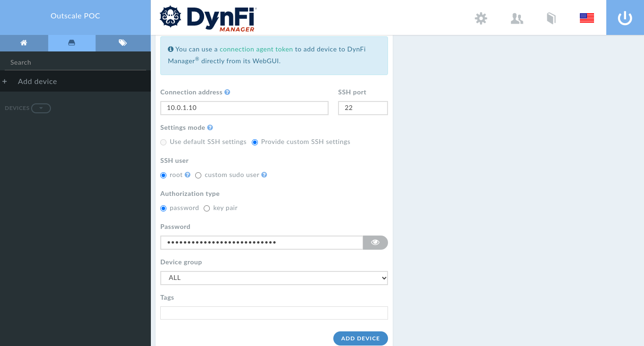
Task: Open the documentation book icon
Action: click(551, 18)
